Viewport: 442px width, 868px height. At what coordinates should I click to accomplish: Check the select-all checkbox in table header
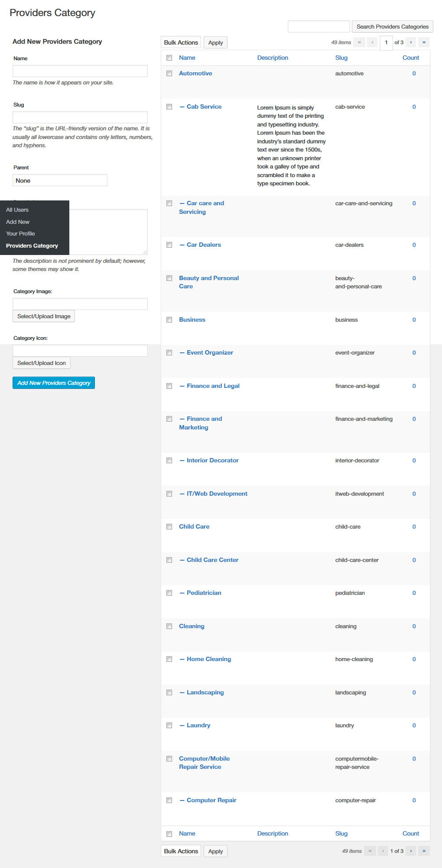[169, 58]
